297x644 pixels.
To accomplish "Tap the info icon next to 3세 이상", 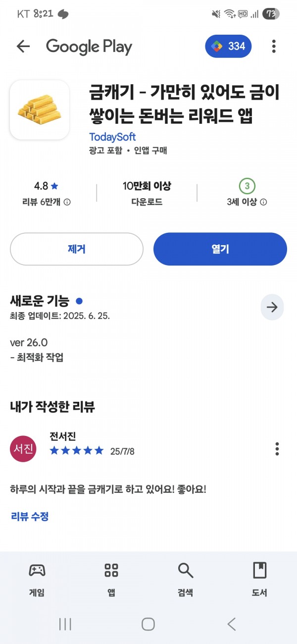I will pyautogui.click(x=264, y=202).
